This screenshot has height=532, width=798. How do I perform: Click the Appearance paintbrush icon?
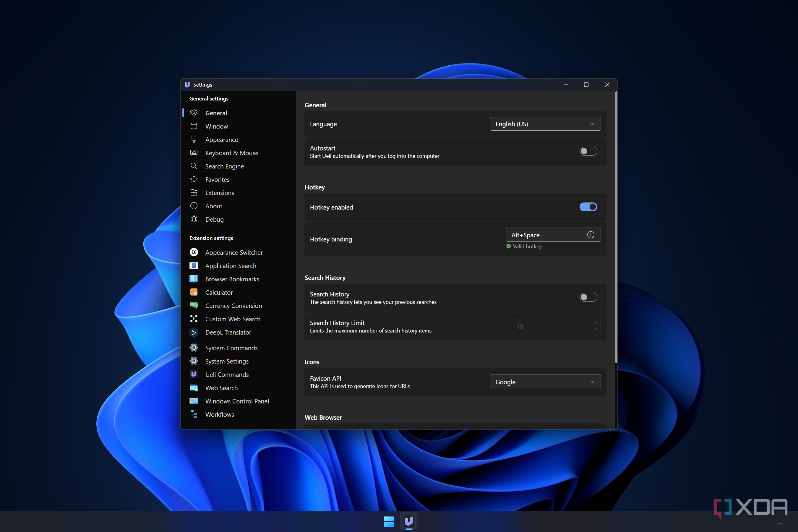pyautogui.click(x=194, y=139)
